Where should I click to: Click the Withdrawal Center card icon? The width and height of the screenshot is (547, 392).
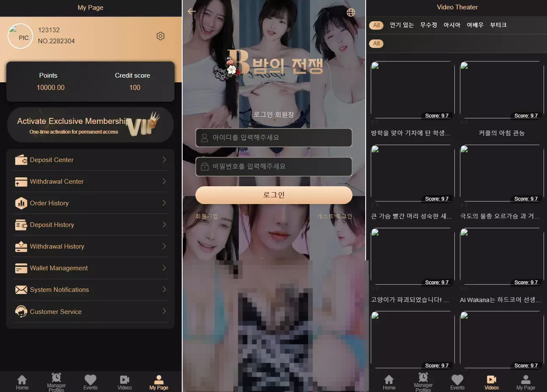tap(22, 182)
